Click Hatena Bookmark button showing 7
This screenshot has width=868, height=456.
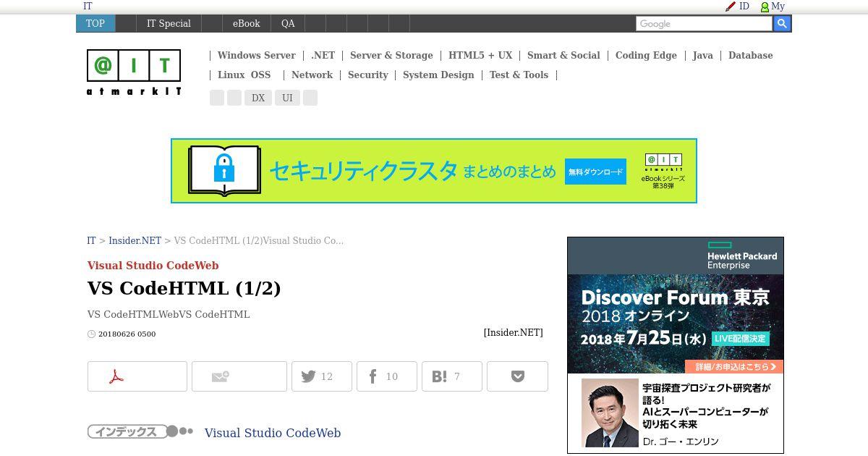[452, 376]
